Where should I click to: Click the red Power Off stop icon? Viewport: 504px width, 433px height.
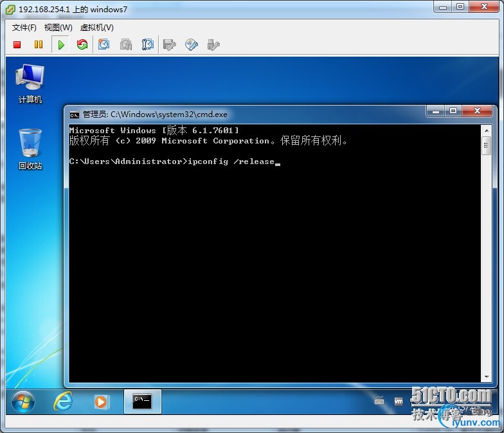pos(17,45)
